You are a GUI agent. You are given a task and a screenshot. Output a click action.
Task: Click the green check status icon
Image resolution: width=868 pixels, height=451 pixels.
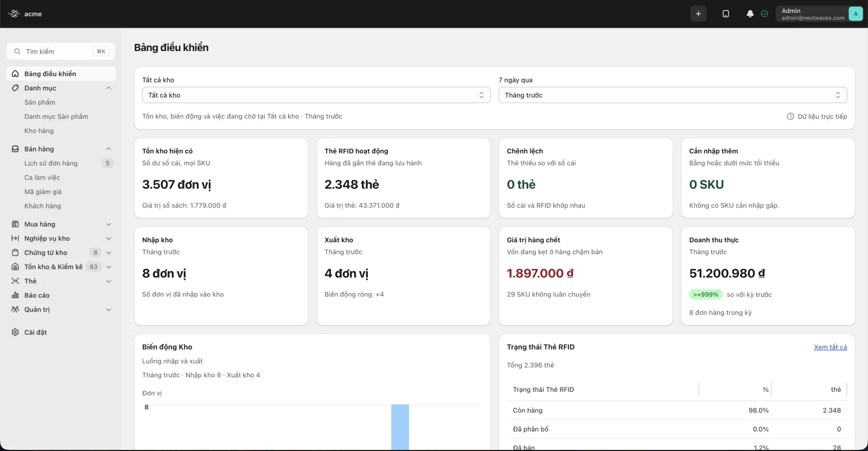coord(764,14)
